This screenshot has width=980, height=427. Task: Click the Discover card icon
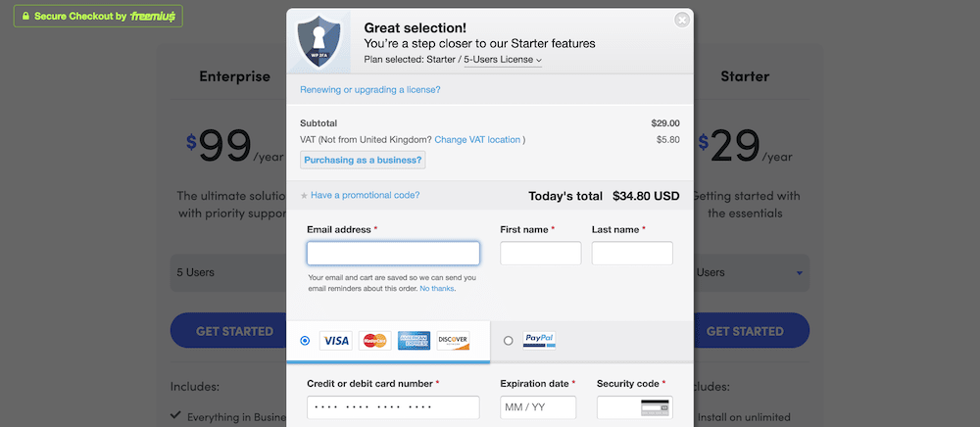(453, 340)
